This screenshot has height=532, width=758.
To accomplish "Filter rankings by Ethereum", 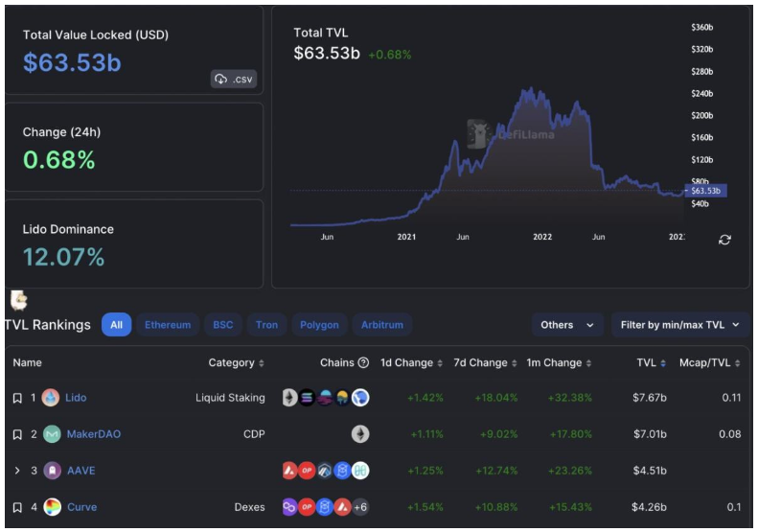I will tap(168, 325).
